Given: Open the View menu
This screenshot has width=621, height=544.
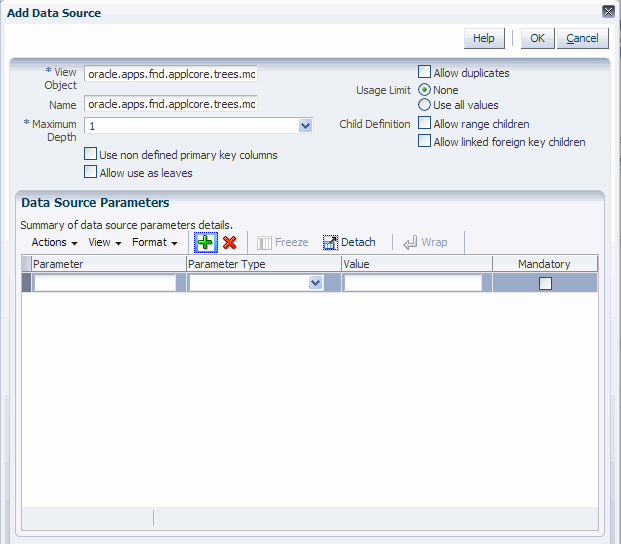Looking at the screenshot, I should tap(105, 242).
